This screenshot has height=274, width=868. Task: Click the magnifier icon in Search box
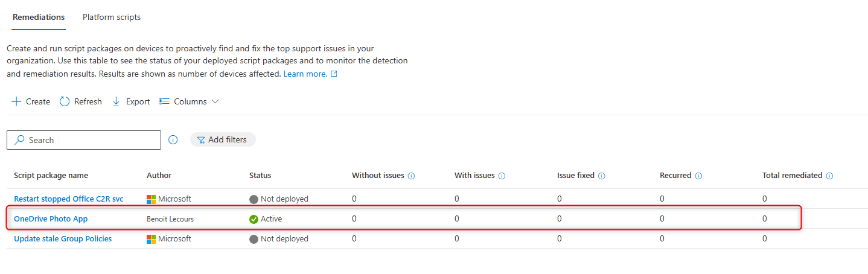[19, 140]
